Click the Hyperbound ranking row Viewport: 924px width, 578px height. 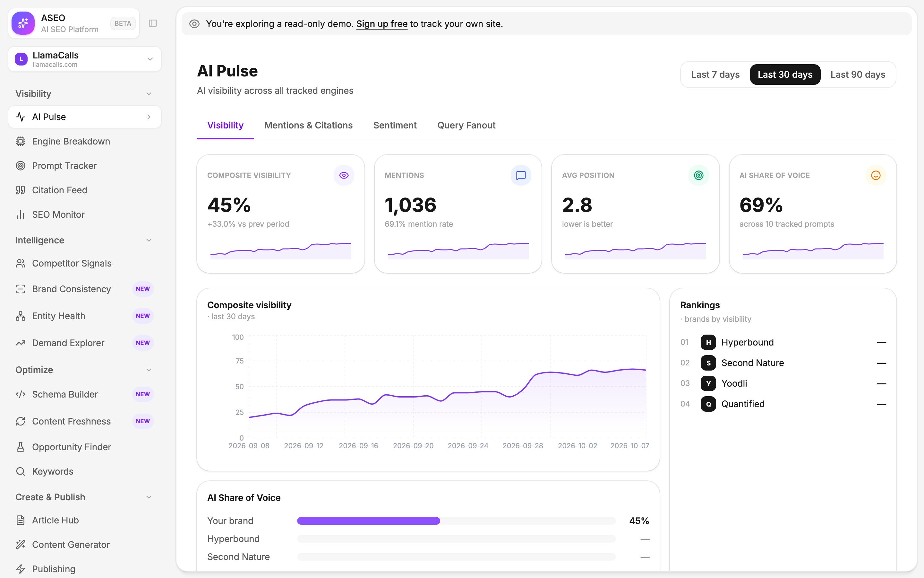coord(783,343)
